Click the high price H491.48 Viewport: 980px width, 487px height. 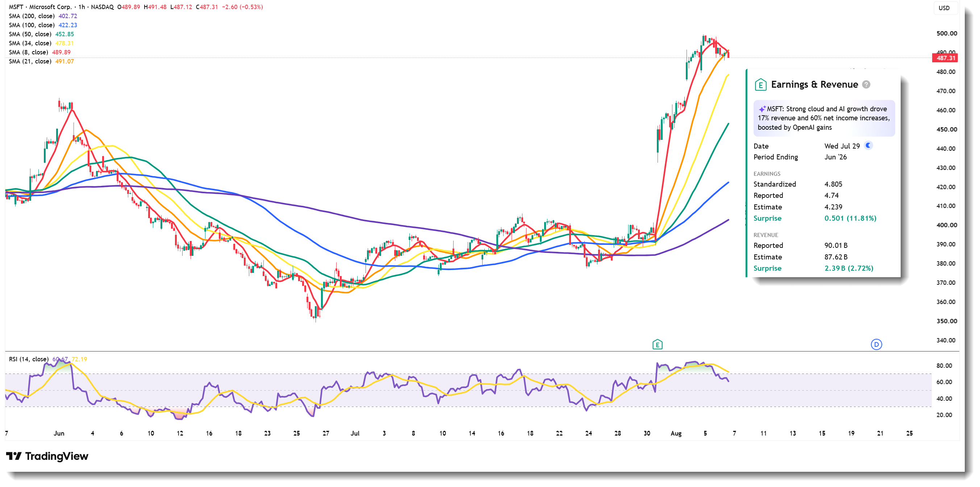(155, 7)
